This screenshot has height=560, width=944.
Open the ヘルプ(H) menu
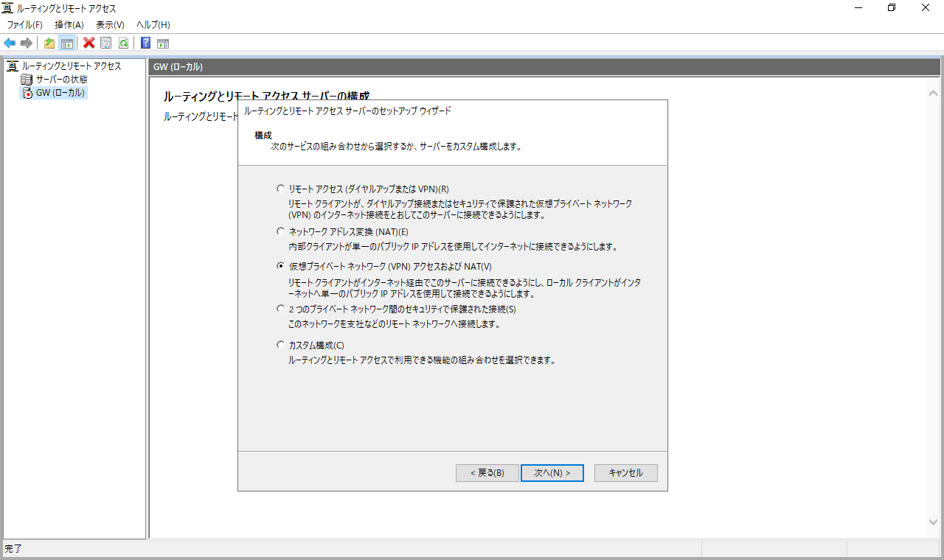153,25
